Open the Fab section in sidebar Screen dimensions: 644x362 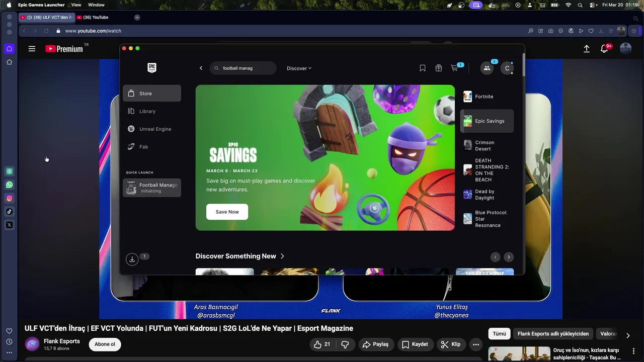(x=152, y=147)
